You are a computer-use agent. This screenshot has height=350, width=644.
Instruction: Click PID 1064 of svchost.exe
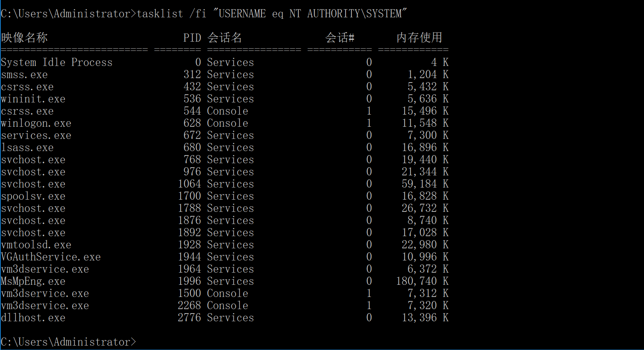[x=189, y=184]
